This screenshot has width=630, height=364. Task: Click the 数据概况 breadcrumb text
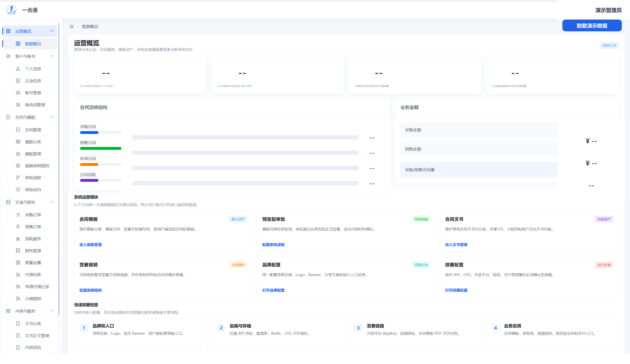[90, 26]
